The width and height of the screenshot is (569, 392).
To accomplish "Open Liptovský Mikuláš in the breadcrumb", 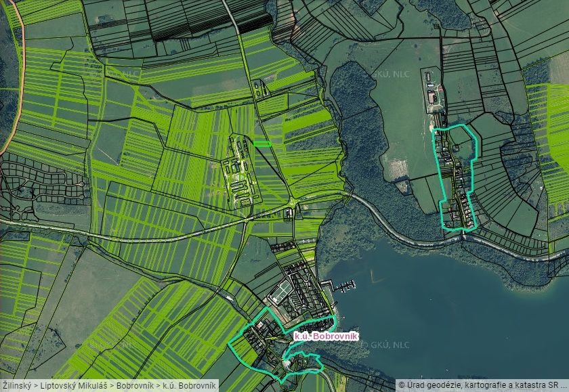I will tap(72, 385).
